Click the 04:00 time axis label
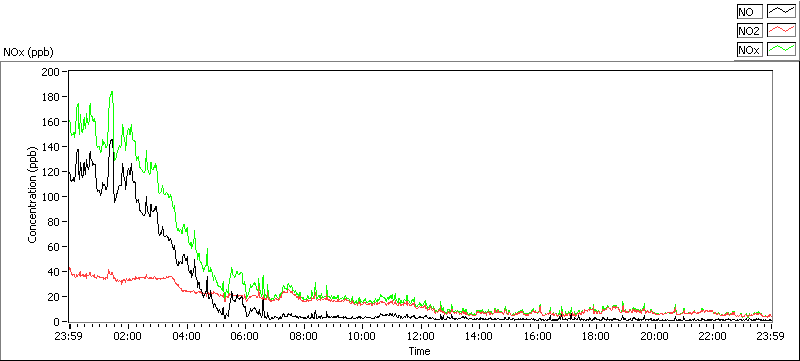Viewport: 800px width, 361px height. pos(187,337)
